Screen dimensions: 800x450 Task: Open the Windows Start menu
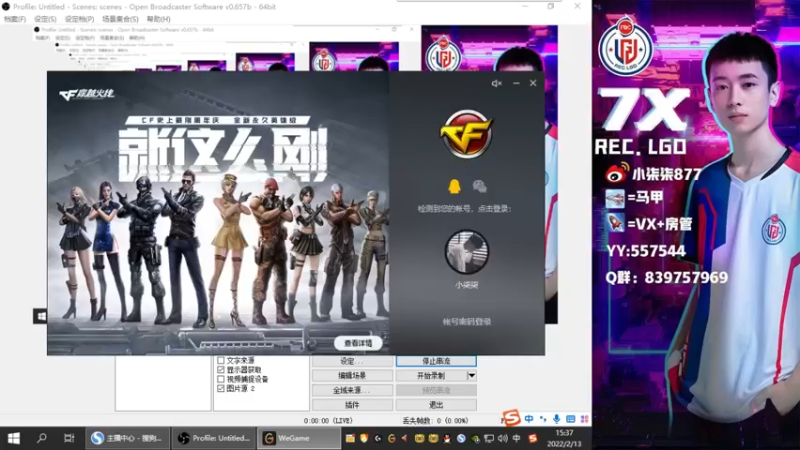pos(14,438)
